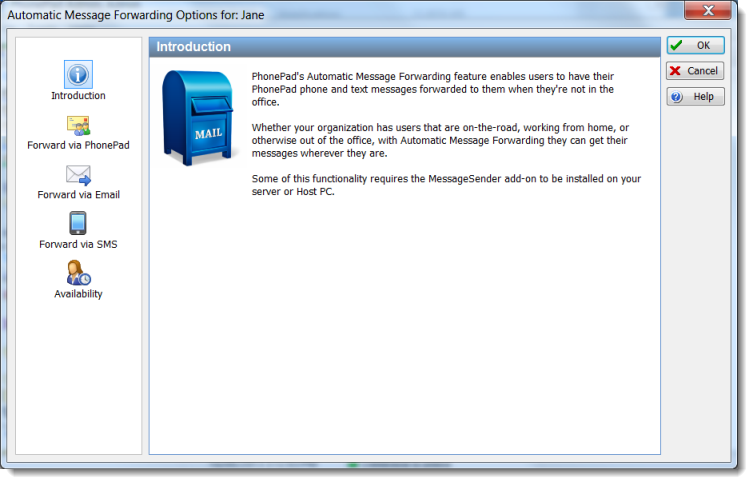Click the Availability label

[78, 294]
